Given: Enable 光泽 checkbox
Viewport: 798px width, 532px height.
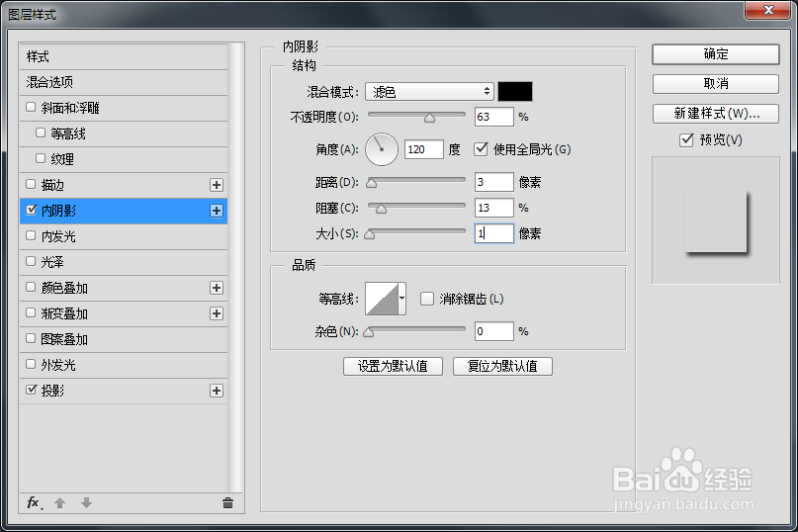Looking at the screenshot, I should (31, 261).
